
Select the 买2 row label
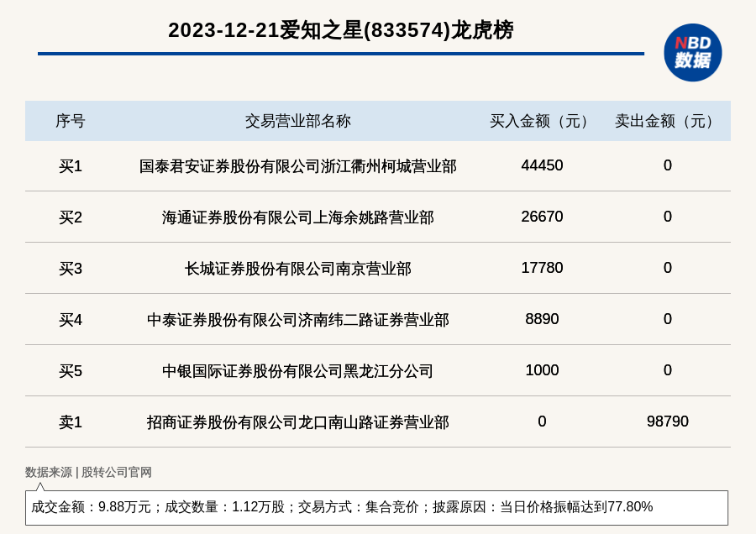coord(71,217)
